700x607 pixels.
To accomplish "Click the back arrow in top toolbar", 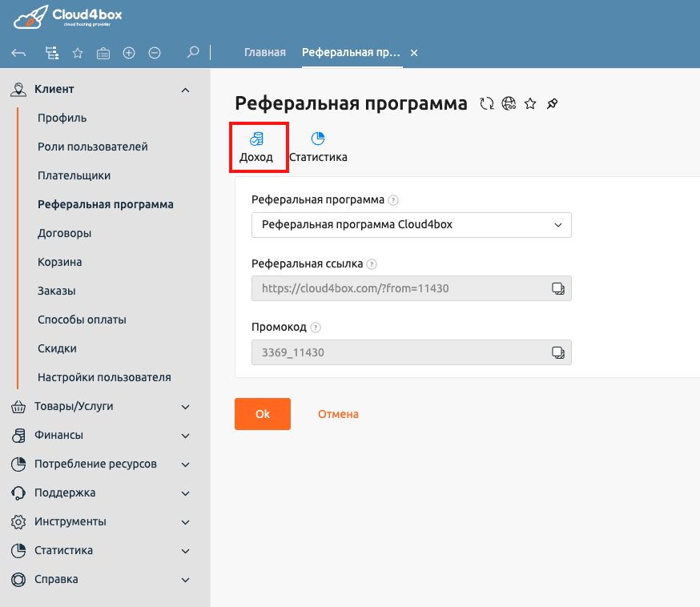I will coord(18,52).
